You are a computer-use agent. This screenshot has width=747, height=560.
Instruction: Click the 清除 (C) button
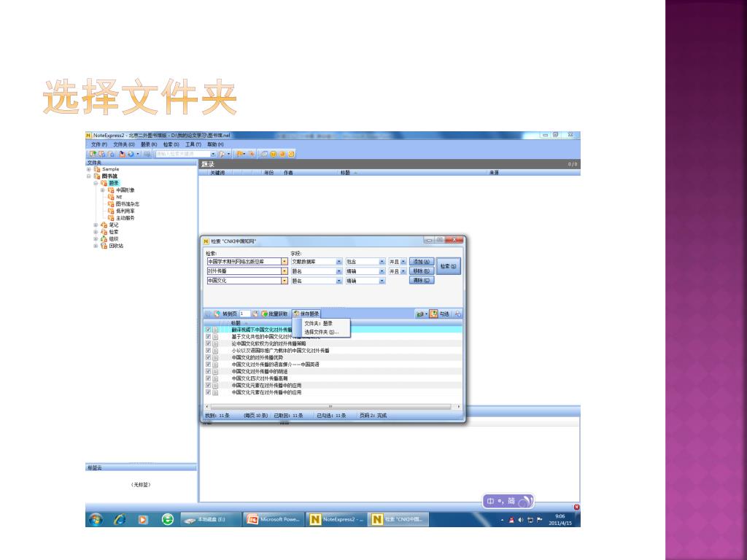click(x=422, y=280)
